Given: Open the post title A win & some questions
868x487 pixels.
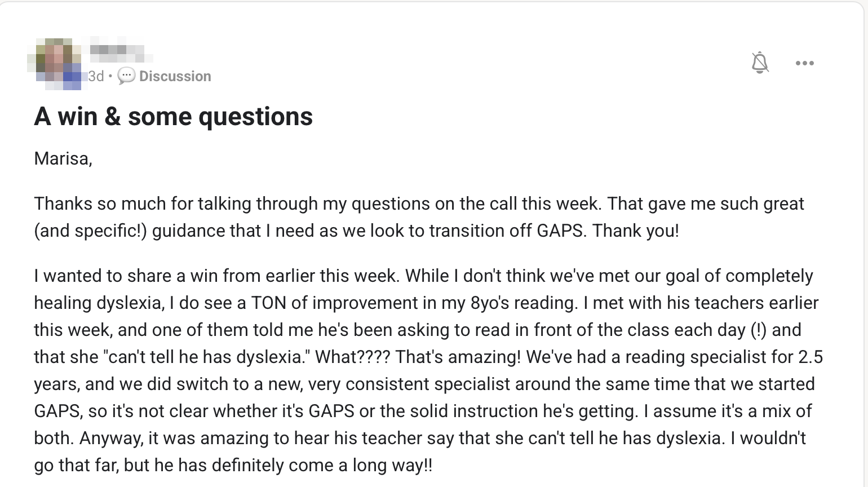Looking at the screenshot, I should [x=173, y=117].
